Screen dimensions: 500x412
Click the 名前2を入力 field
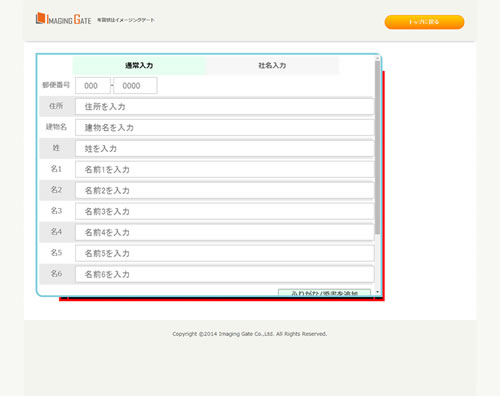pyautogui.click(x=225, y=191)
